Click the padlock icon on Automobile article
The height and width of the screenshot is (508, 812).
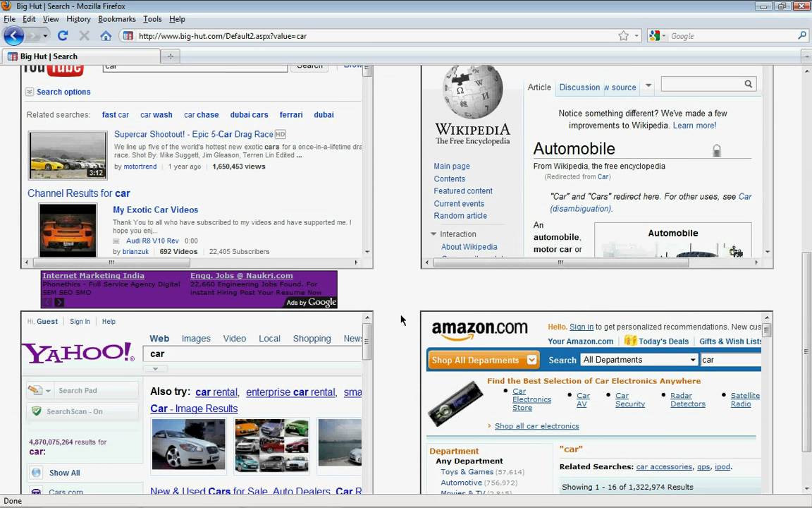pos(717,150)
